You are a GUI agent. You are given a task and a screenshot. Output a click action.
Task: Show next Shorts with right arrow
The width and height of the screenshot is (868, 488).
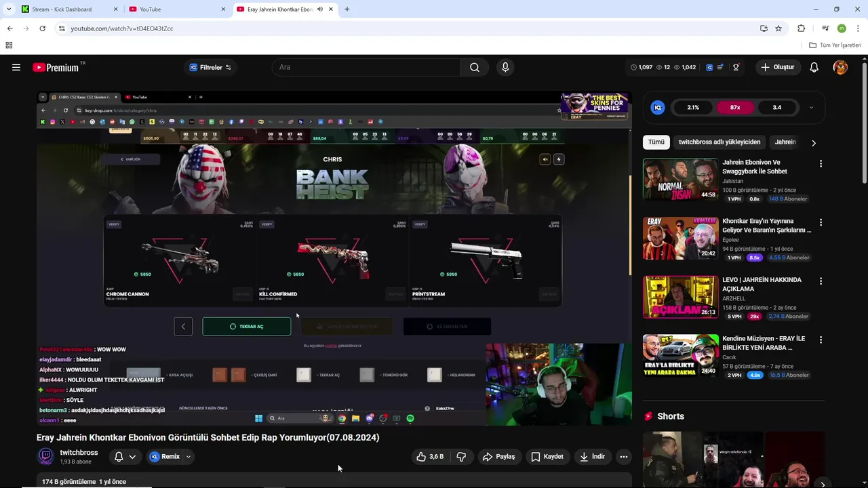(823, 484)
